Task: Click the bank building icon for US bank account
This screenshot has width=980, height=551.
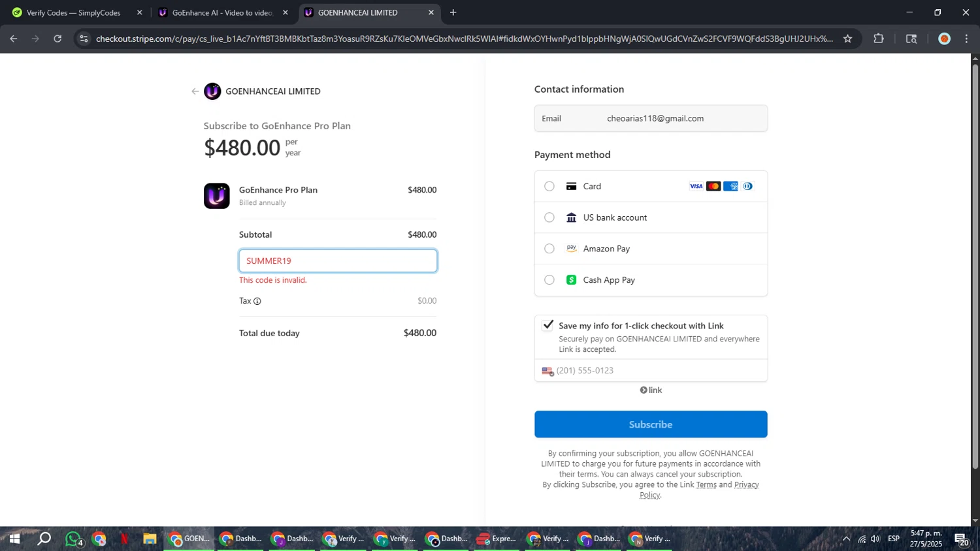Action: coord(571,217)
